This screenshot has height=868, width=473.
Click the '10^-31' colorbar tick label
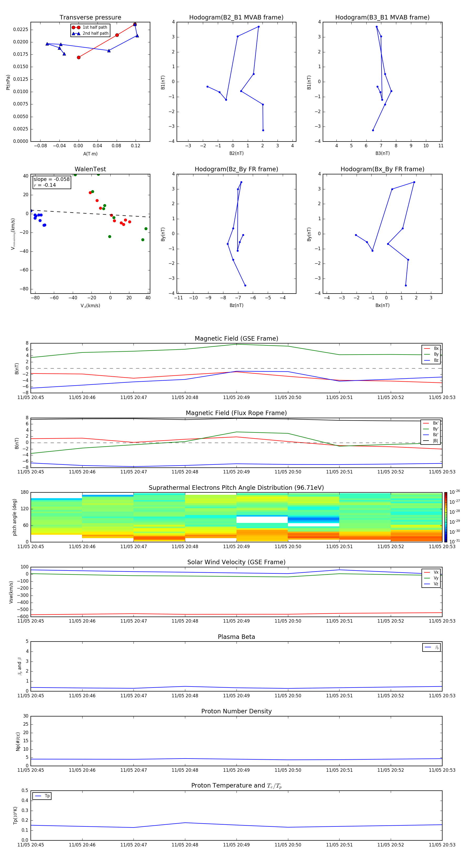tap(455, 542)
